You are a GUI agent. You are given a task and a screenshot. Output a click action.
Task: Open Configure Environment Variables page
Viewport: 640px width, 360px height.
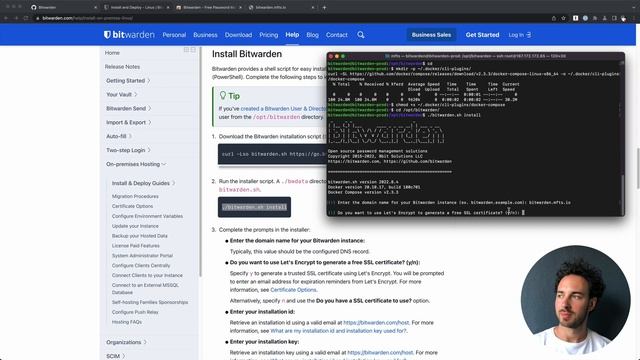click(x=147, y=216)
